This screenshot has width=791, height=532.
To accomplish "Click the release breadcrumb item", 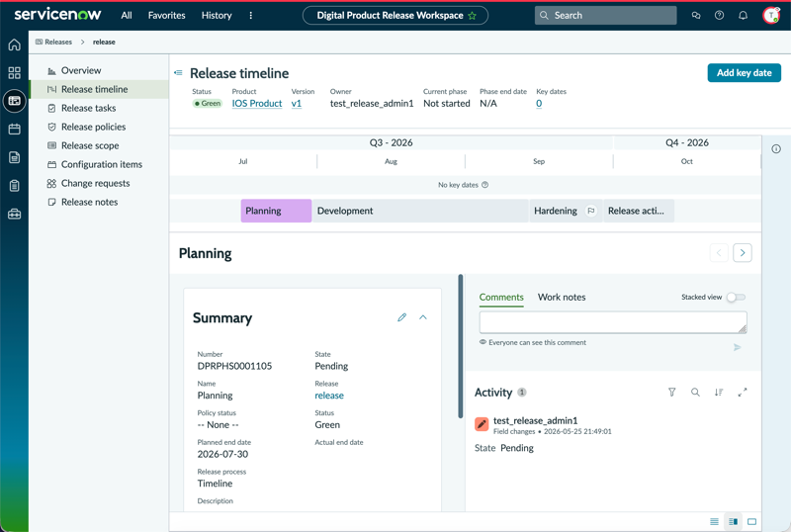I will (x=104, y=42).
